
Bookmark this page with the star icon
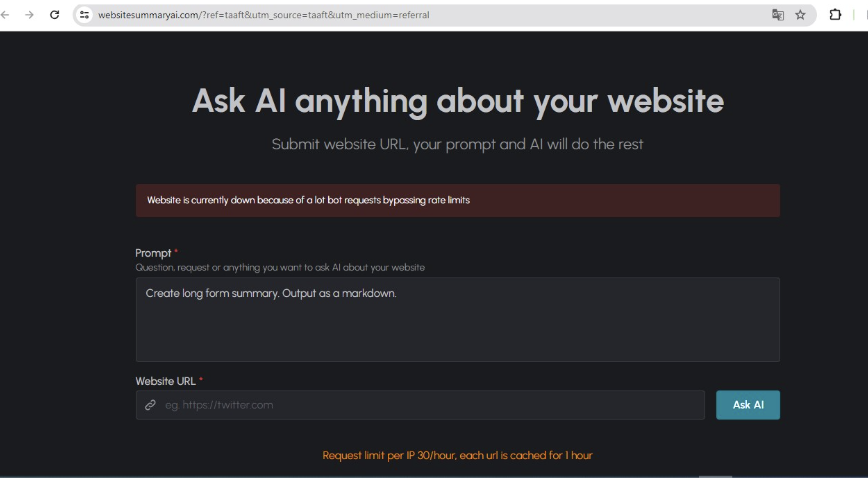(x=800, y=15)
